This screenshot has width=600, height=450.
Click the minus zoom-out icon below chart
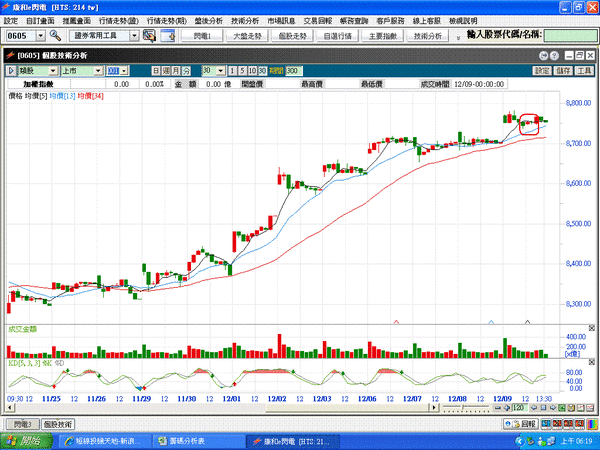pos(498,408)
